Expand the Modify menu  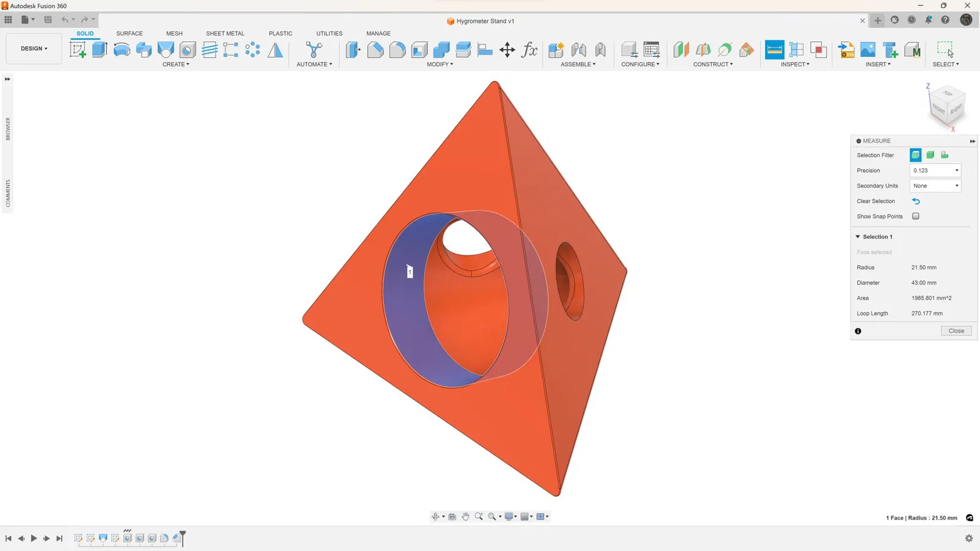click(440, 64)
